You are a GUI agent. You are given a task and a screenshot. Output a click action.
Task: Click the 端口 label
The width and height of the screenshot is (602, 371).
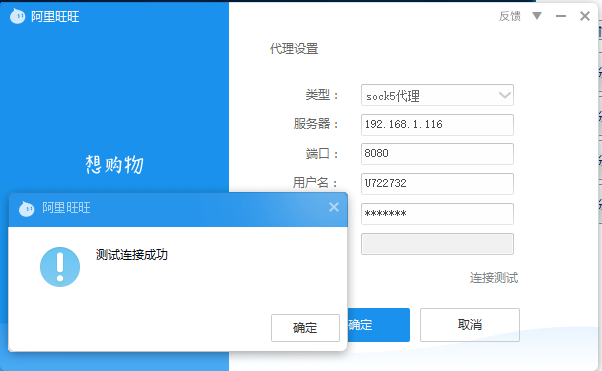click(x=321, y=154)
